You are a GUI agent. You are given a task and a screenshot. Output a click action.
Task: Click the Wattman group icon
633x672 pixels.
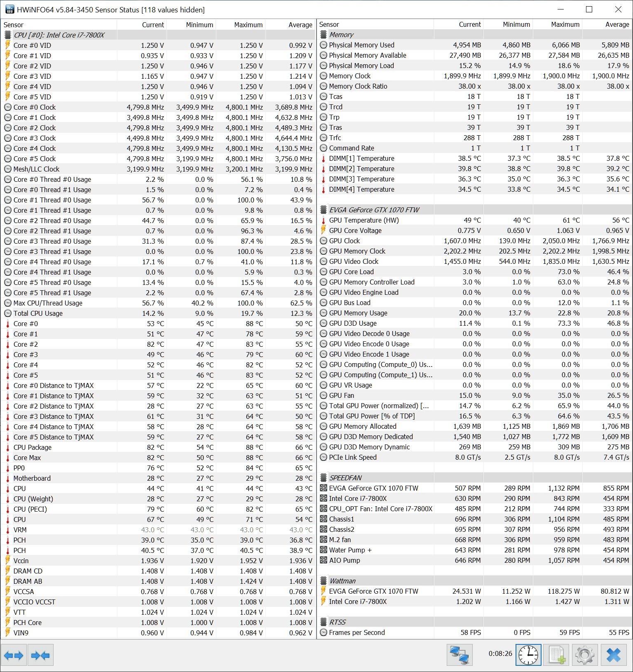(x=324, y=581)
